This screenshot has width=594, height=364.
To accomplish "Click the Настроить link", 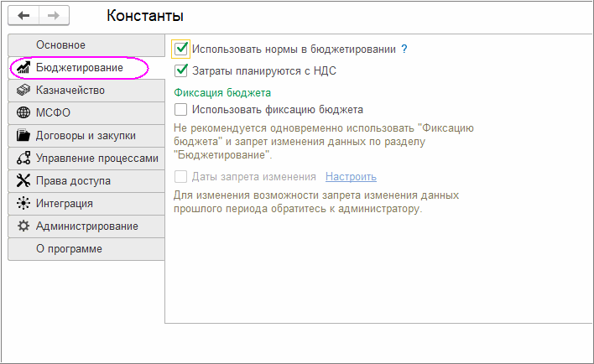I will (x=351, y=177).
